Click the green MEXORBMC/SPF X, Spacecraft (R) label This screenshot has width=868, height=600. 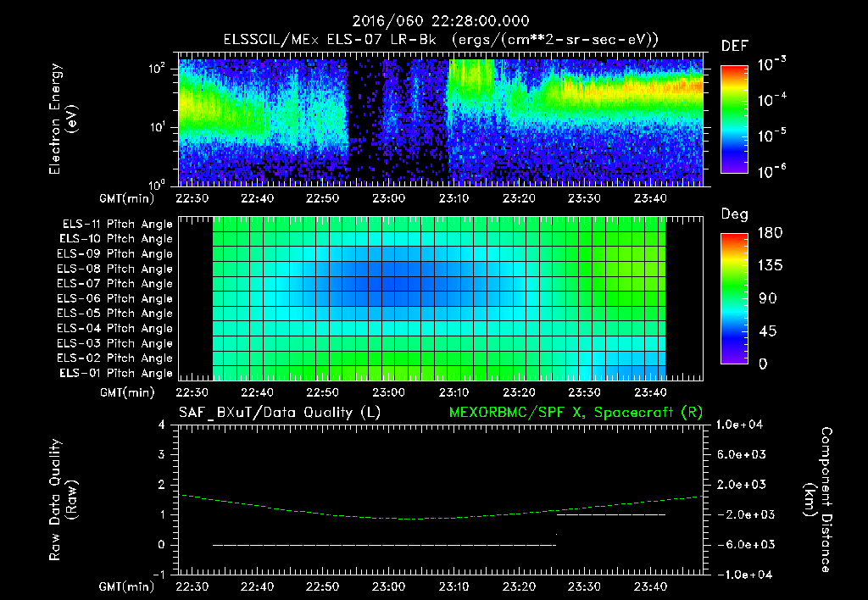576,413
